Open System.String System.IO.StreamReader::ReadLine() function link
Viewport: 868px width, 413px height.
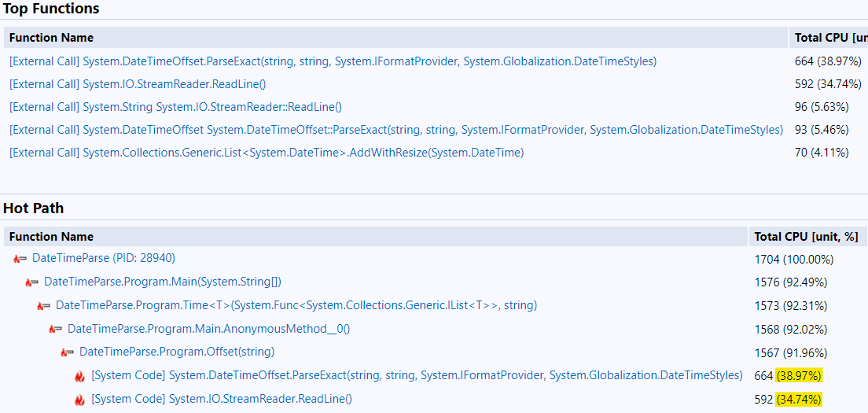(x=175, y=107)
